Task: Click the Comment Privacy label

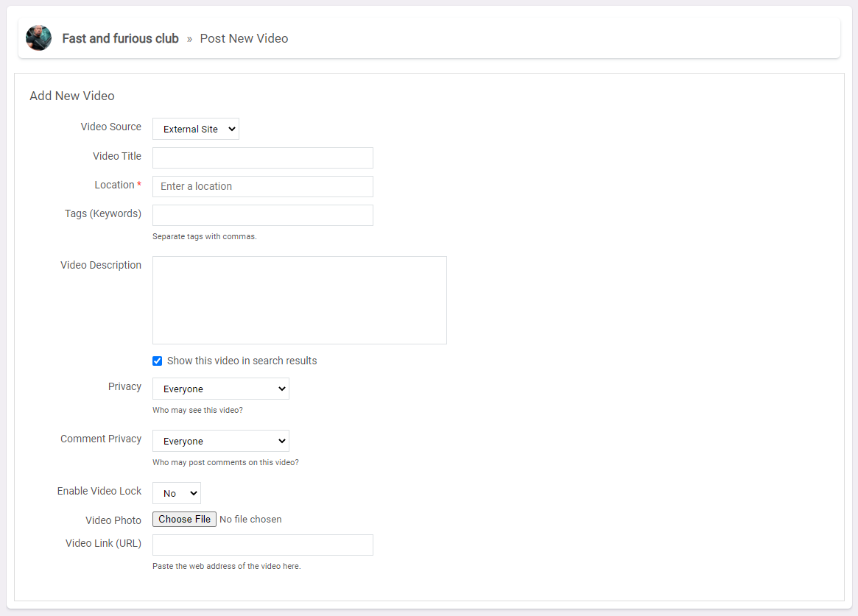Action: (101, 439)
